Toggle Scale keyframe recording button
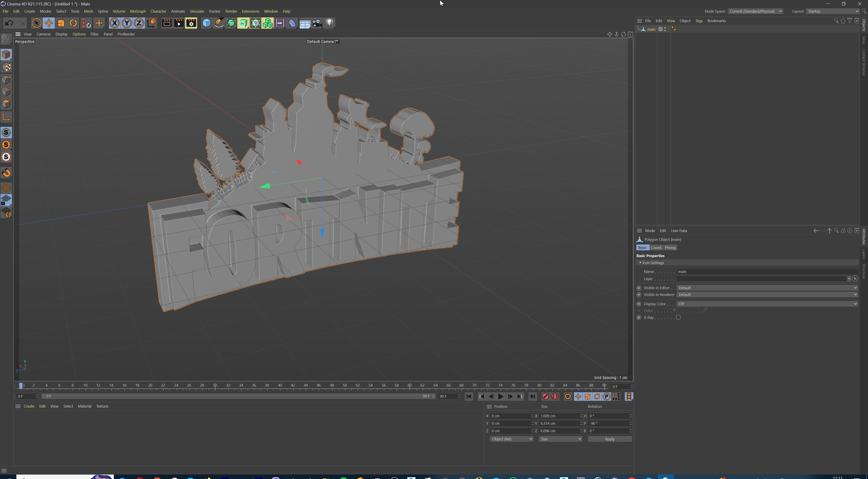Image resolution: width=868 pixels, height=479 pixels. pyautogui.click(x=587, y=397)
